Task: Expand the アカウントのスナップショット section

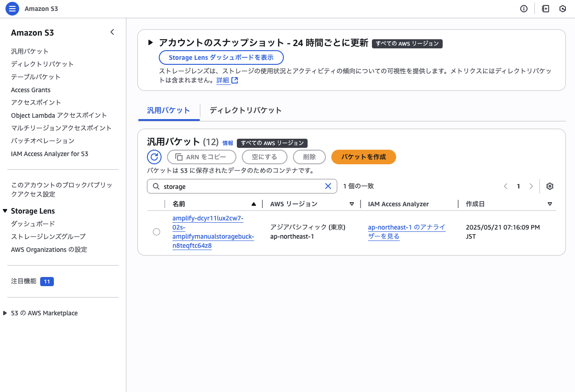Action: pyautogui.click(x=151, y=42)
